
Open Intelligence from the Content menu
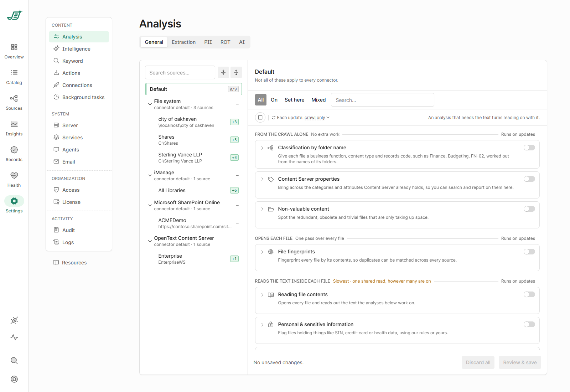[x=79, y=49]
